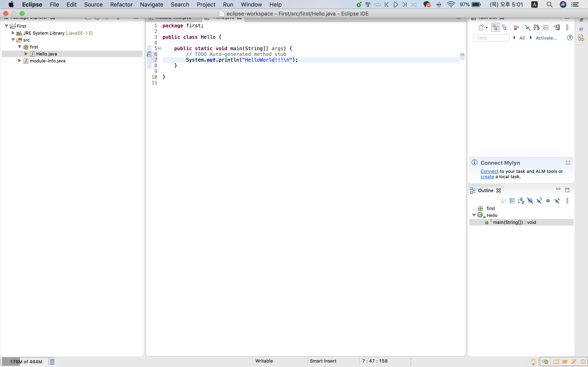Expand JRE System Library node
This screenshot has height=367, width=588.
[x=13, y=33]
